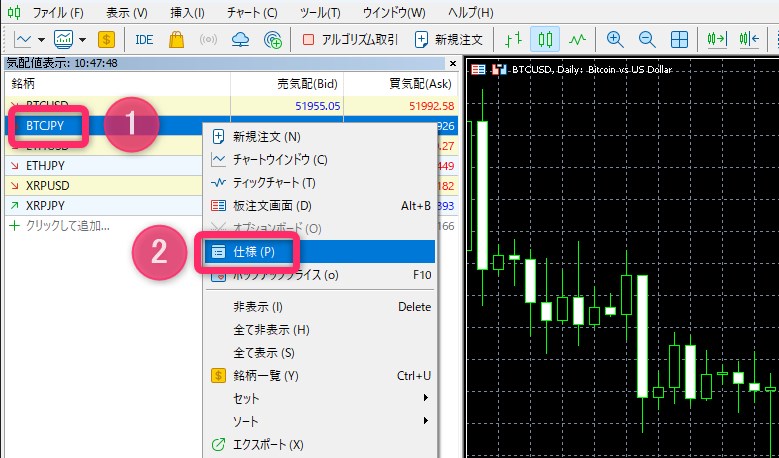Switch chart to line chart icon

(x=577, y=40)
